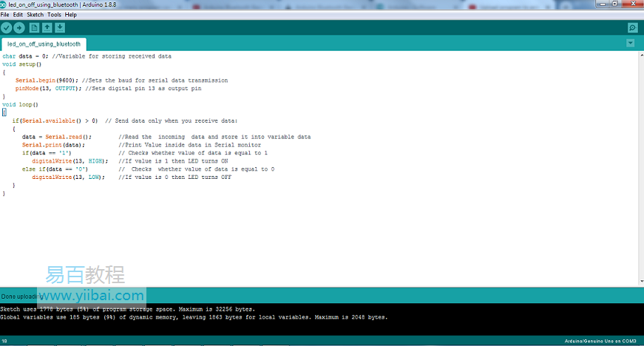Screen dimensions: 644x346
Task: Upload the sketch with the arrow button
Action: tap(19, 28)
